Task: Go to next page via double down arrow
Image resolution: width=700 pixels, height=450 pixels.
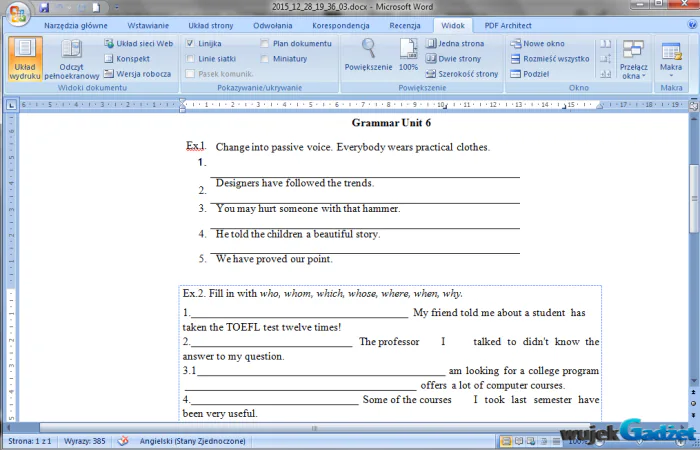Action: 693,415
